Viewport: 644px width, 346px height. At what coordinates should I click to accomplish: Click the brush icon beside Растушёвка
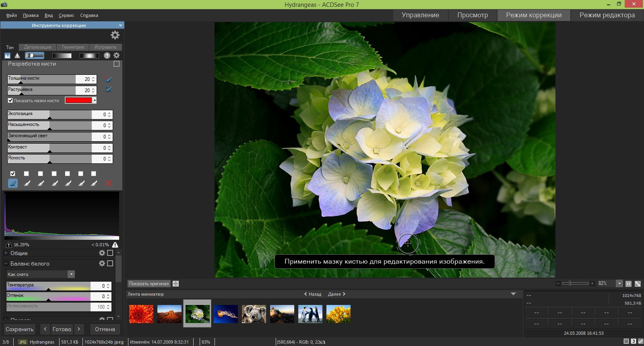point(108,89)
